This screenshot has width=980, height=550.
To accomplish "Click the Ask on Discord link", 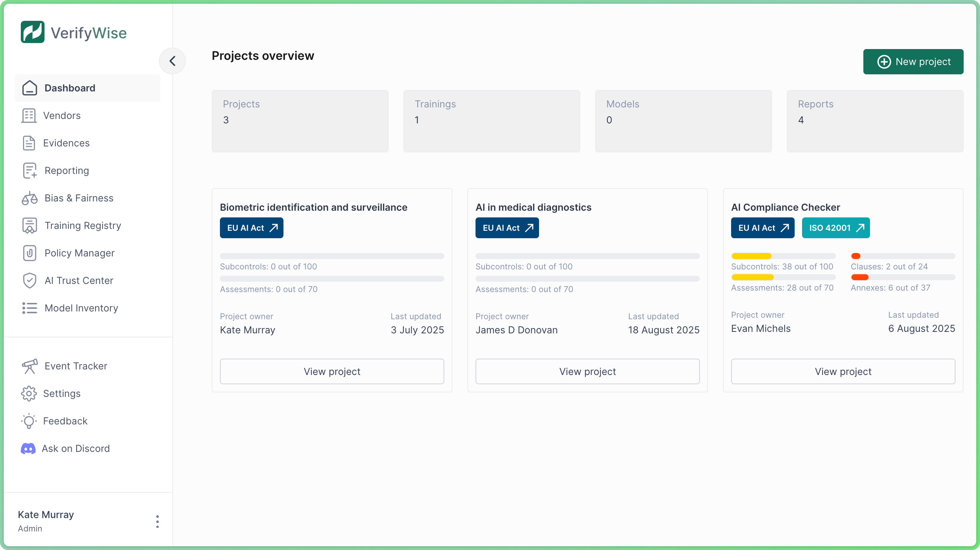I will pyautogui.click(x=88, y=449).
